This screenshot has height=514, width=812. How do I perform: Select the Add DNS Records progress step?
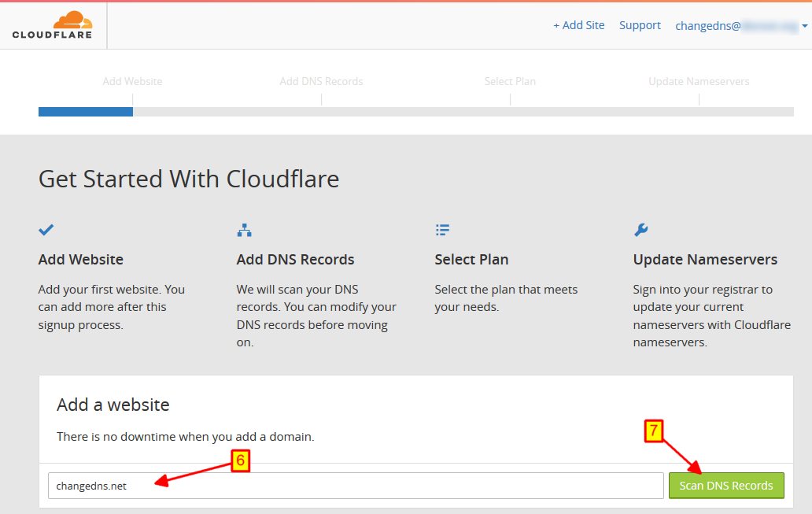tap(321, 81)
